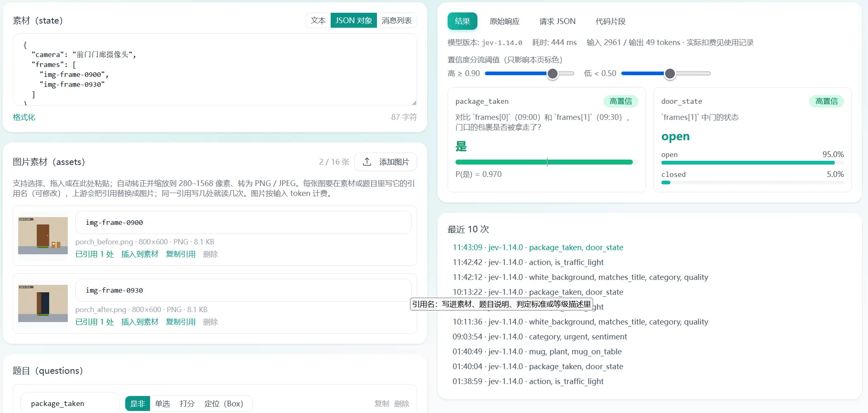The width and height of the screenshot is (868, 413).
Task: Open the porch_before.png thumbnail
Action: coord(43,236)
